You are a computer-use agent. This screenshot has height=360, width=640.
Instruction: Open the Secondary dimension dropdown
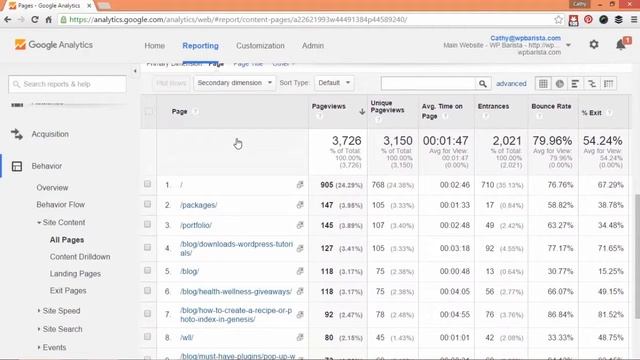click(x=234, y=83)
